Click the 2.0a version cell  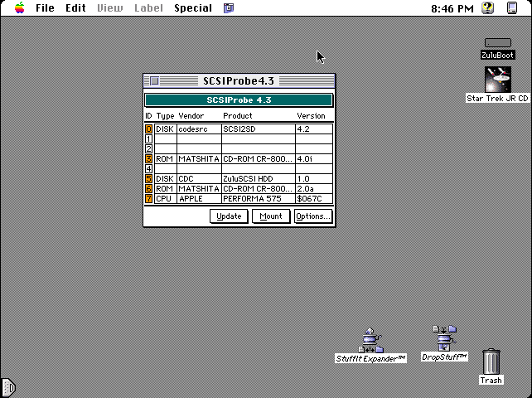coord(314,188)
